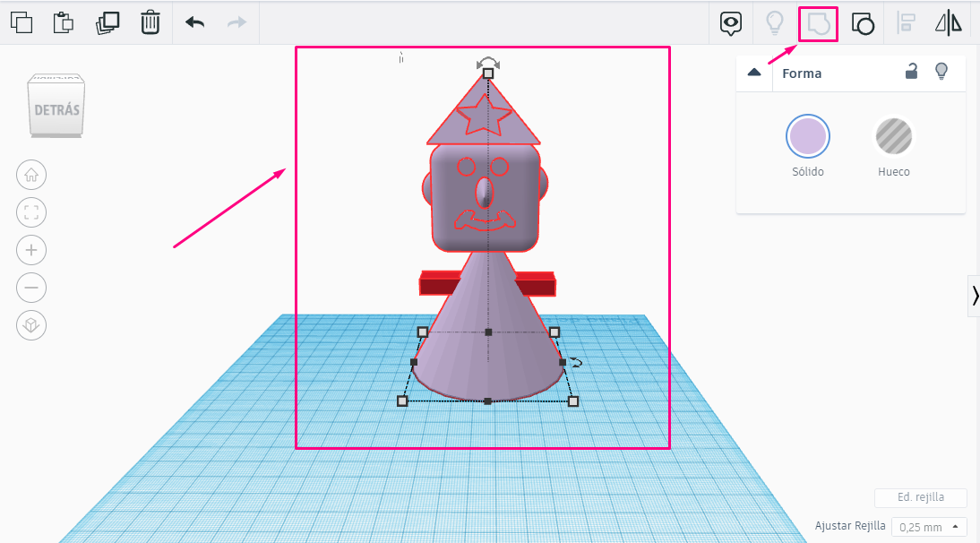Open the Ajustar Rejilla 0,25 mm dropdown
The width and height of the screenshot is (980, 543).
pos(929,527)
